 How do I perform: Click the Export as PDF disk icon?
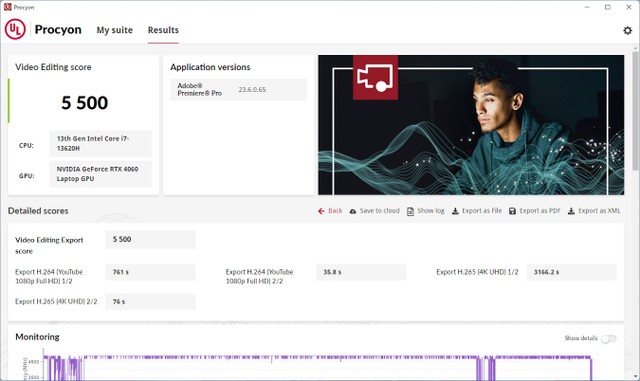(x=512, y=211)
